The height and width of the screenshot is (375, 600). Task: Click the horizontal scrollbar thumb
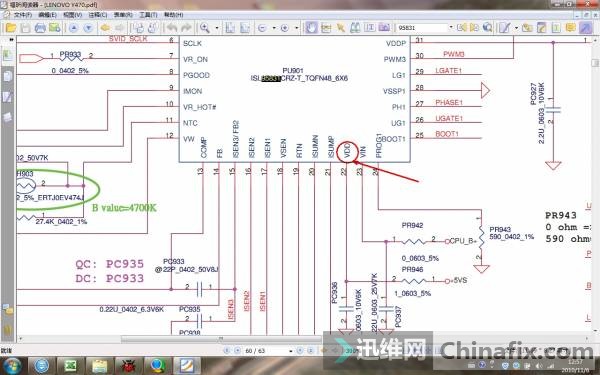[x=222, y=339]
